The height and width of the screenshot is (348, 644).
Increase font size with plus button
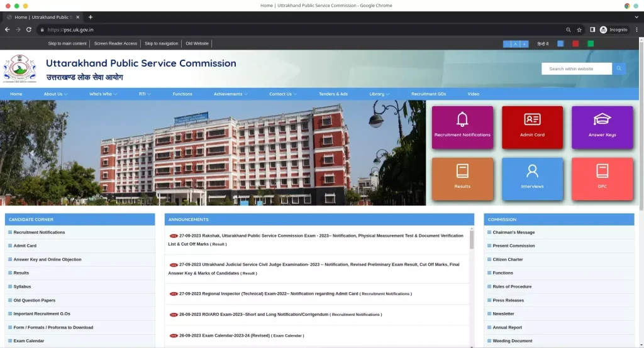pos(524,44)
